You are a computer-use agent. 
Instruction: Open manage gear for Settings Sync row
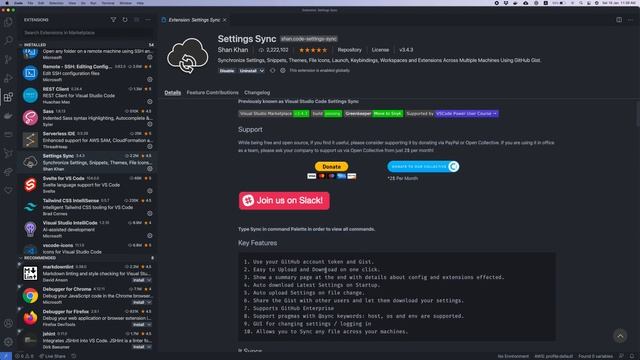(x=150, y=169)
